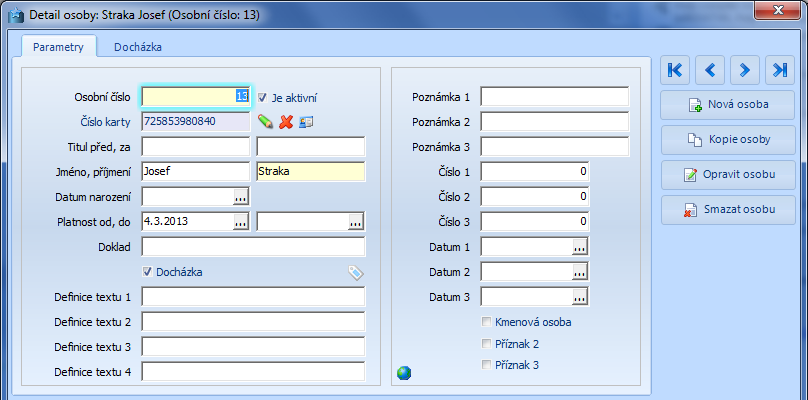Click the window icon in title bar
The image size is (808, 400).
point(16,15)
